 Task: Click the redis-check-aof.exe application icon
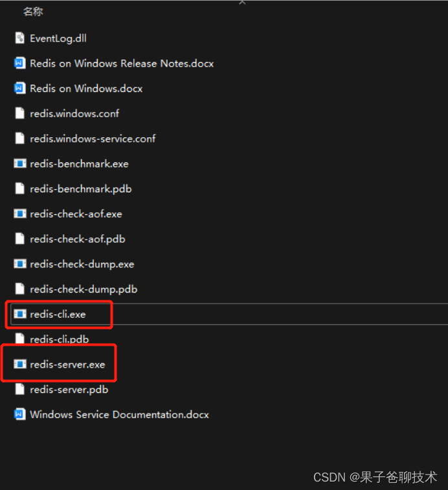click(20, 214)
